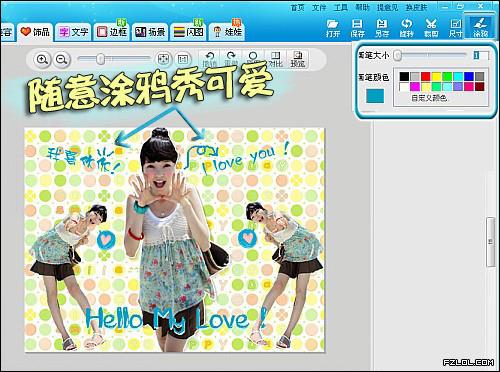This screenshot has height=372, width=500.
Task: Click the 换皮肤 change skin item
Action: pos(416,7)
